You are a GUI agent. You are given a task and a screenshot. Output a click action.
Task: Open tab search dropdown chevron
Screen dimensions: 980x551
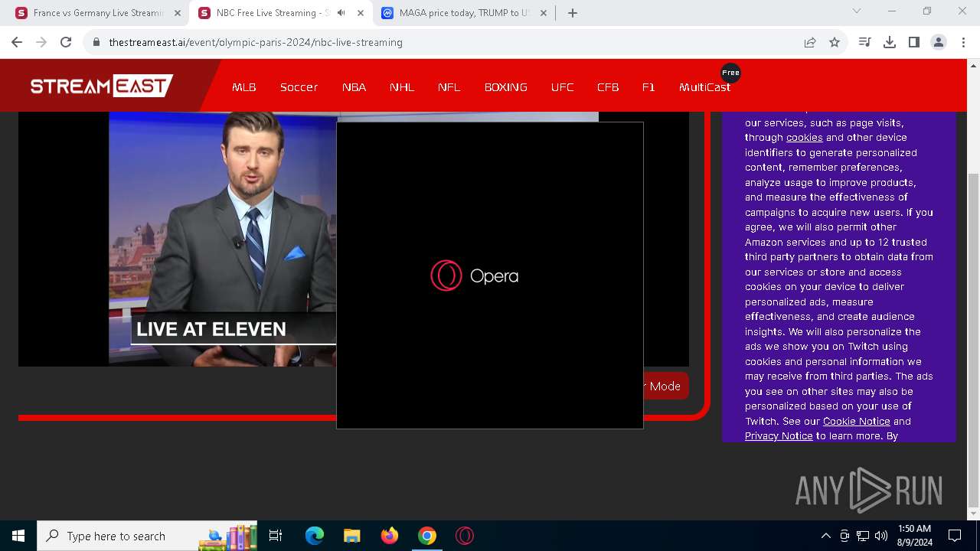[857, 11]
